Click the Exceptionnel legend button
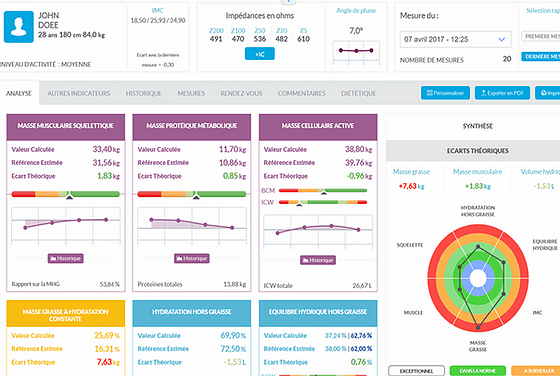 tap(416, 371)
